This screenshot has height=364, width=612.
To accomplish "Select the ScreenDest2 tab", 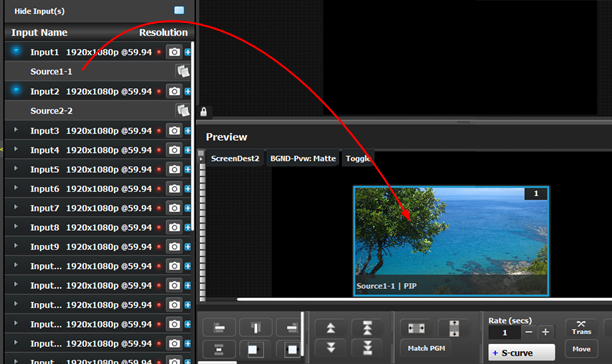I will [x=235, y=158].
